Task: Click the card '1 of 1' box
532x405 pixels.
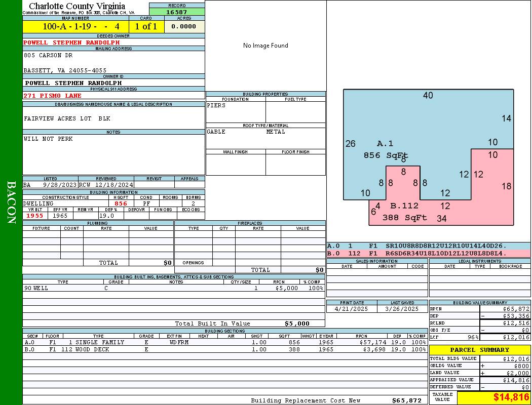Action: 146,26
